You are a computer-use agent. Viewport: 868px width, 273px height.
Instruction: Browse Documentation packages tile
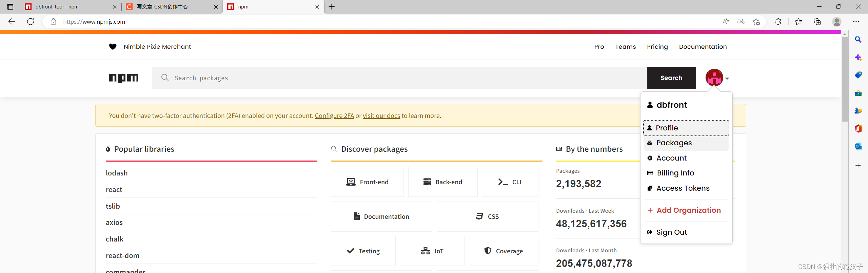click(381, 216)
